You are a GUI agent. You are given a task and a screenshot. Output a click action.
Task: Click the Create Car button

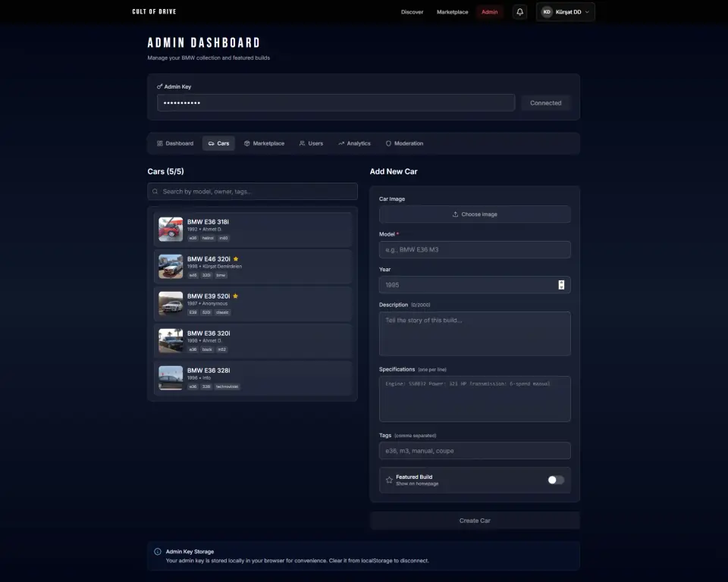coord(475,521)
